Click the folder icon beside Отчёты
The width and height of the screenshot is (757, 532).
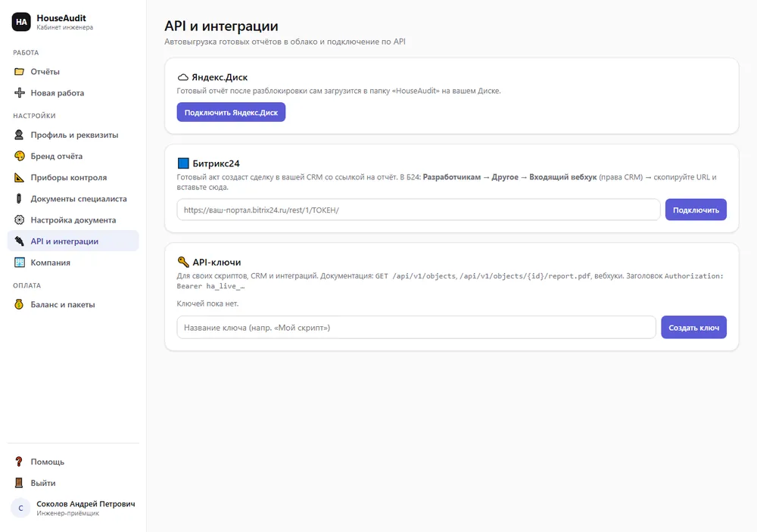[20, 71]
